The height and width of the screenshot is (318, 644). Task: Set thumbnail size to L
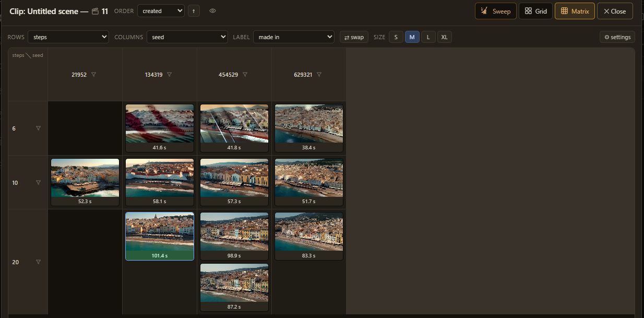(x=428, y=37)
